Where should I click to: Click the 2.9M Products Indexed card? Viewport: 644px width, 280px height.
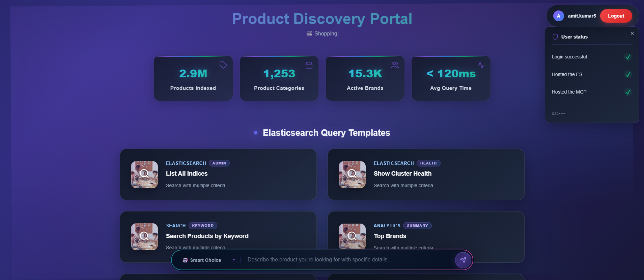click(x=193, y=78)
